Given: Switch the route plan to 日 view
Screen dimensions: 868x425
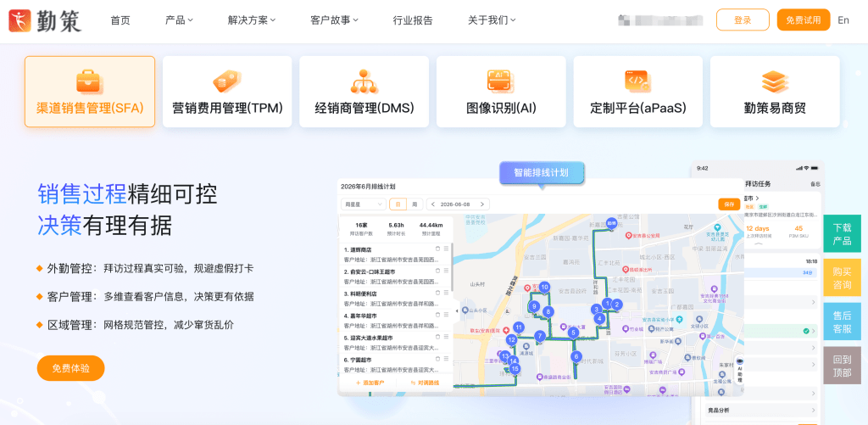Looking at the screenshot, I should [398, 204].
